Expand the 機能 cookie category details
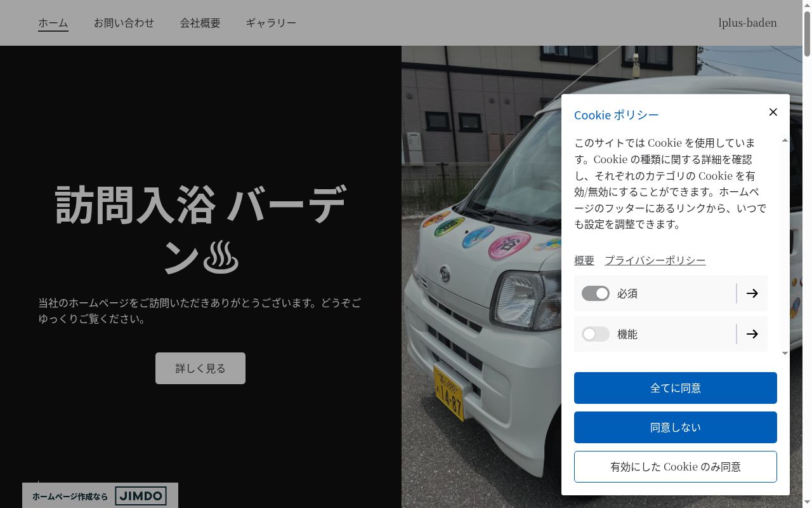This screenshot has height=508, width=812. point(752,334)
